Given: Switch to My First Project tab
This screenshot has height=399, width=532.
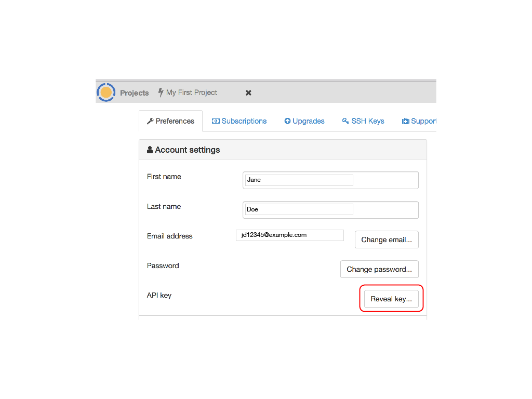Looking at the screenshot, I should pos(192,92).
